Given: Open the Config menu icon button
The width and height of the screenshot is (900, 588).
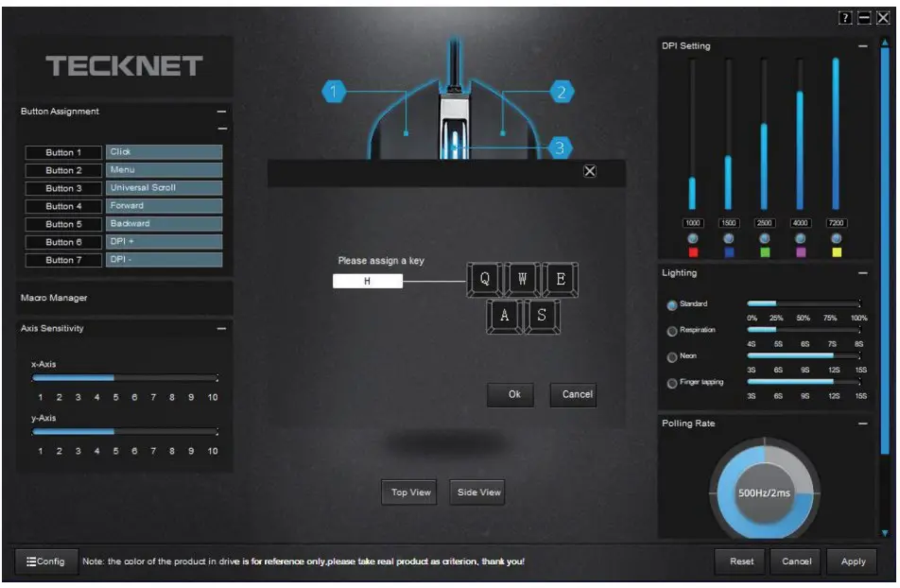Looking at the screenshot, I should tap(46, 561).
